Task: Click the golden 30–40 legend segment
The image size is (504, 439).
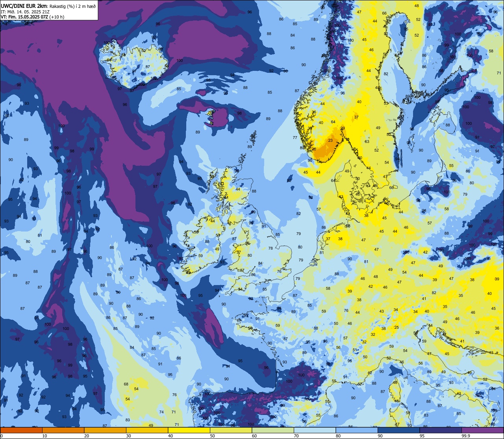Action: coord(147,430)
